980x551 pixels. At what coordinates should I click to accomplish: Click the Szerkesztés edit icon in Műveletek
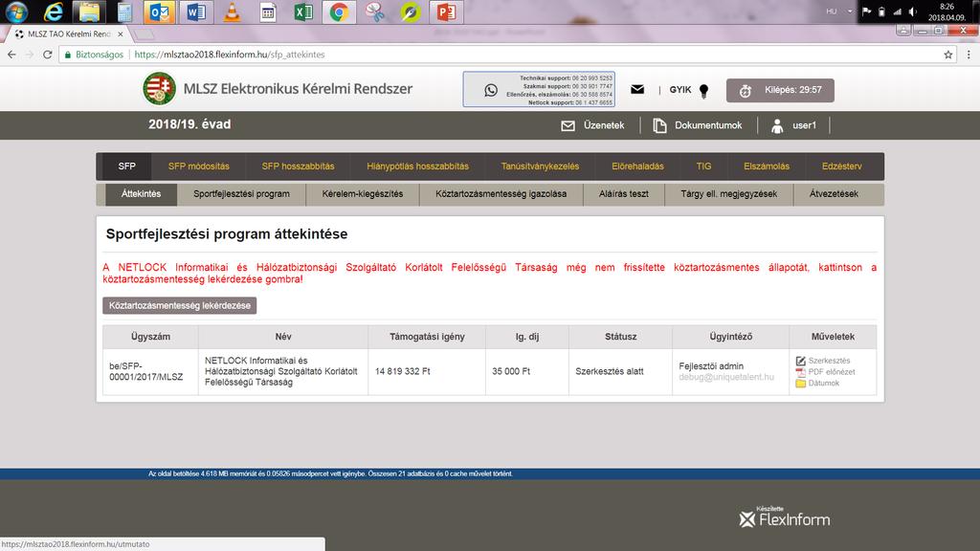(801, 361)
